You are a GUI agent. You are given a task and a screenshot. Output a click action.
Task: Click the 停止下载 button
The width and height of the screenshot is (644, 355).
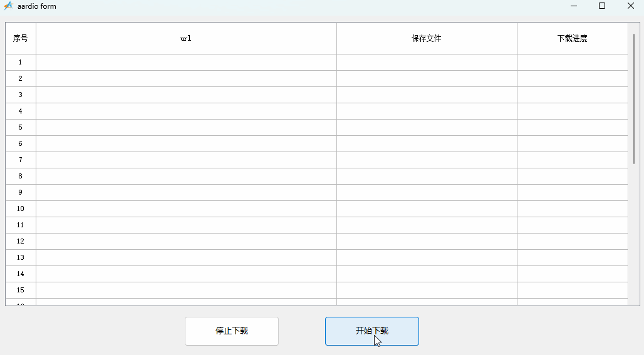232,331
